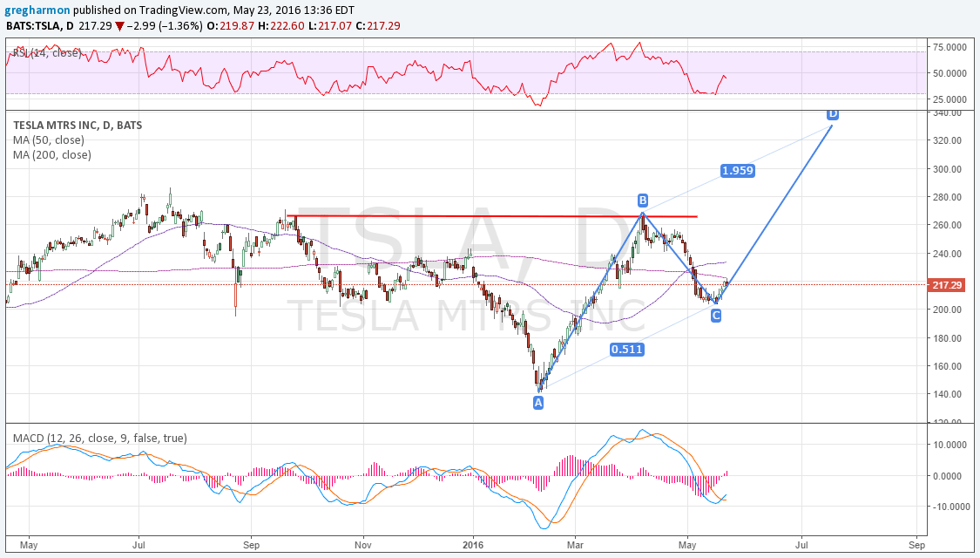
Task: Click the Sep label under the 2015 candles
Action: [251, 545]
